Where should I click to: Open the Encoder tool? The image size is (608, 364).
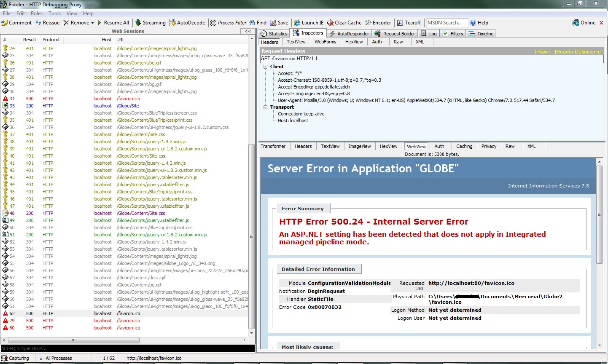(x=378, y=23)
